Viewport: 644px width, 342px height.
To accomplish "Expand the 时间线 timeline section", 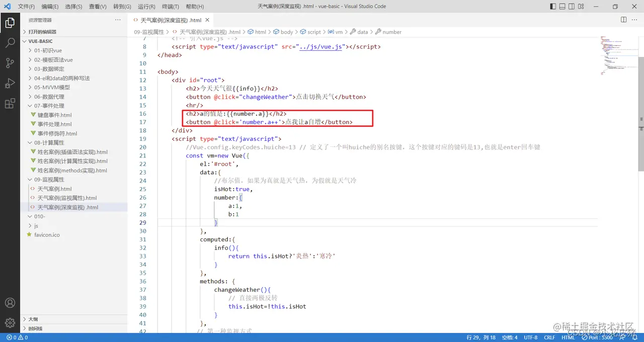I will [x=74, y=328].
